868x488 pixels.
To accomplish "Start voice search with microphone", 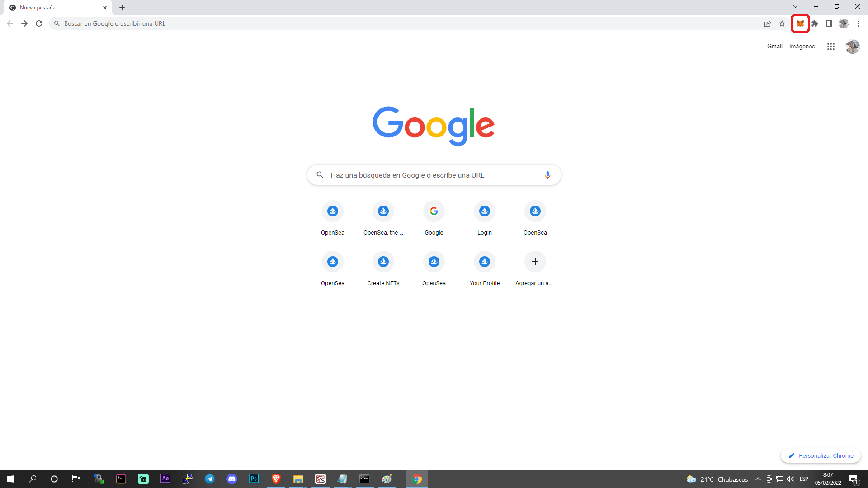I will [547, 175].
